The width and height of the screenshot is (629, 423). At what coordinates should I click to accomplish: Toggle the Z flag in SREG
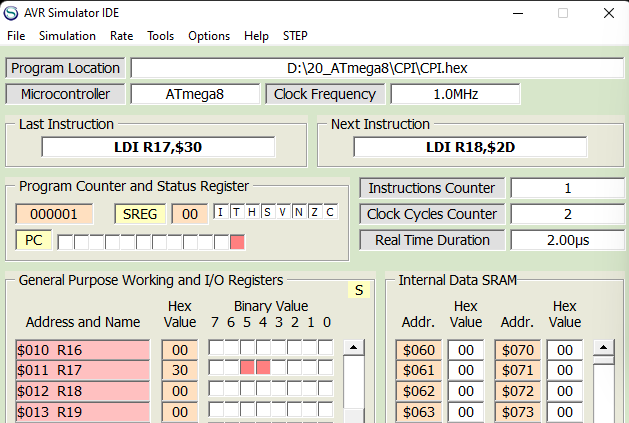coord(315,212)
